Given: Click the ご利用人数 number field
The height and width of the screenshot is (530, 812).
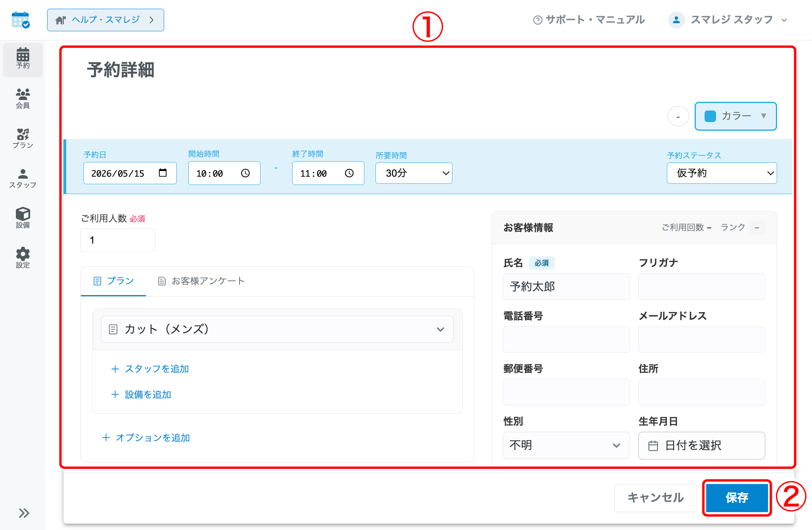Looking at the screenshot, I should tap(118, 240).
